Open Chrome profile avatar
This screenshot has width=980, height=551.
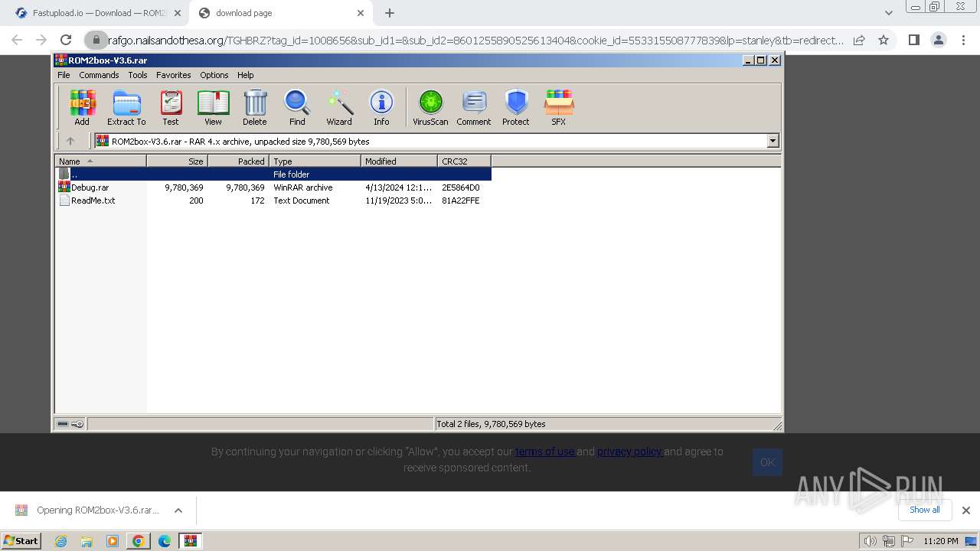pyautogui.click(x=938, y=40)
